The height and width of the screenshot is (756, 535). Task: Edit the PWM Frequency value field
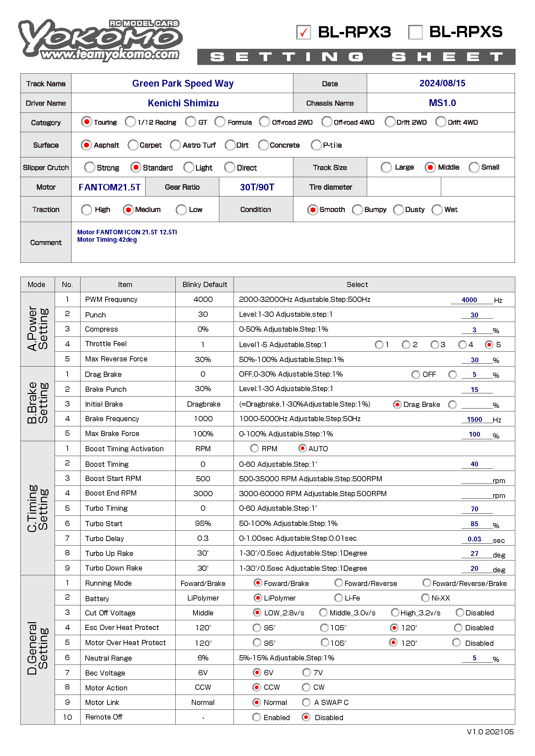pos(471,300)
